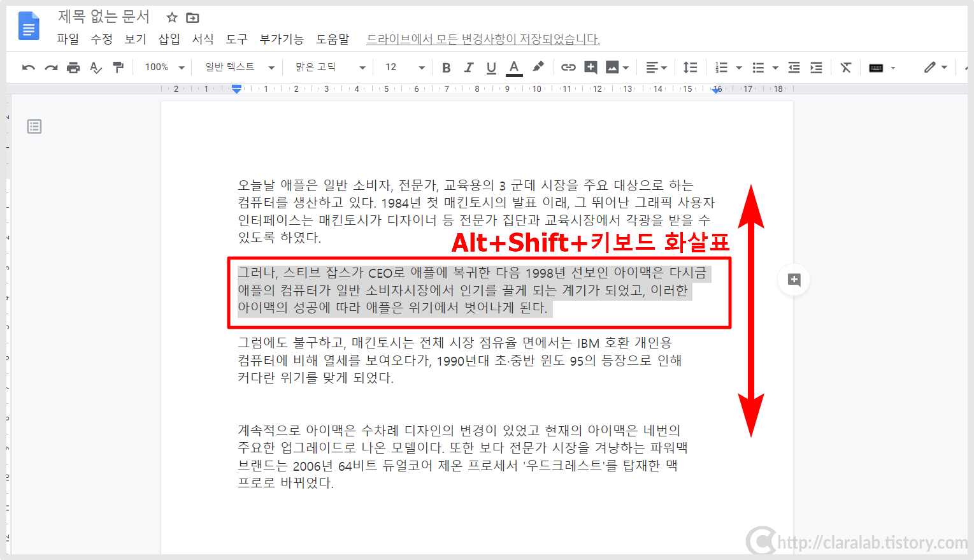Open the editing mode pencil dropdown

[936, 68]
